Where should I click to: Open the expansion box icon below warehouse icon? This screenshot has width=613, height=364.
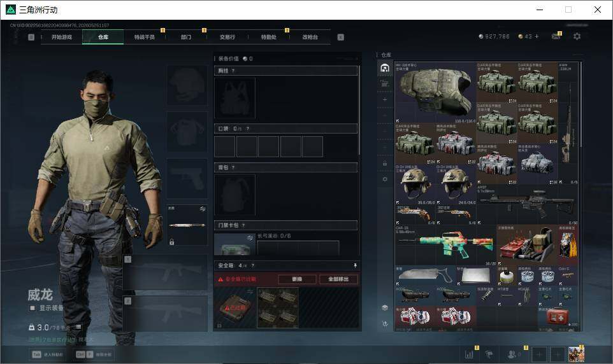click(385, 83)
